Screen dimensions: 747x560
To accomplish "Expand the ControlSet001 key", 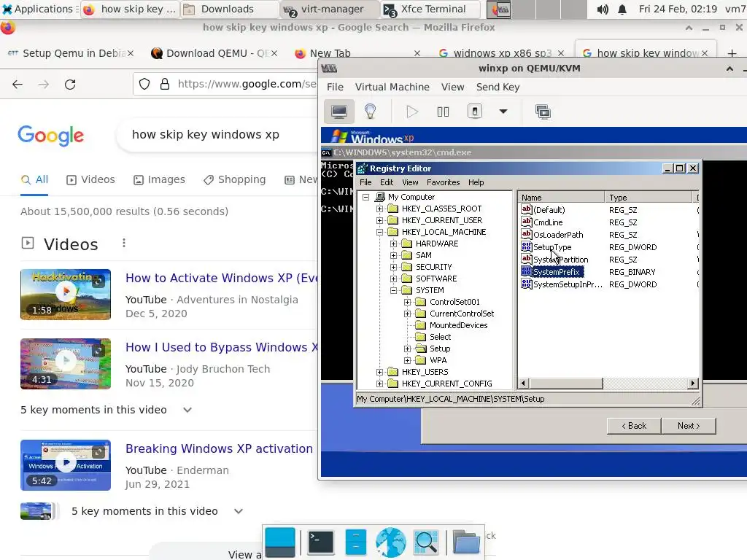I will [x=407, y=302].
